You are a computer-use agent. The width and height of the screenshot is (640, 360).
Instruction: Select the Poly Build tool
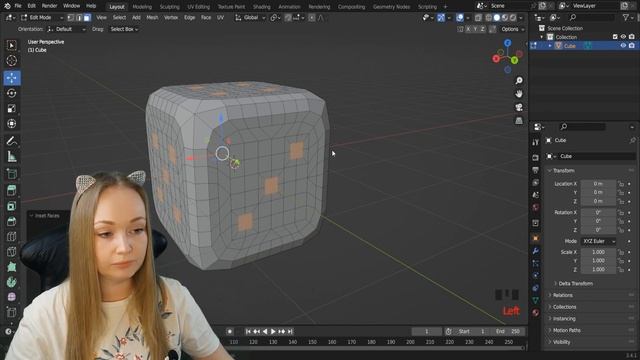point(11,267)
